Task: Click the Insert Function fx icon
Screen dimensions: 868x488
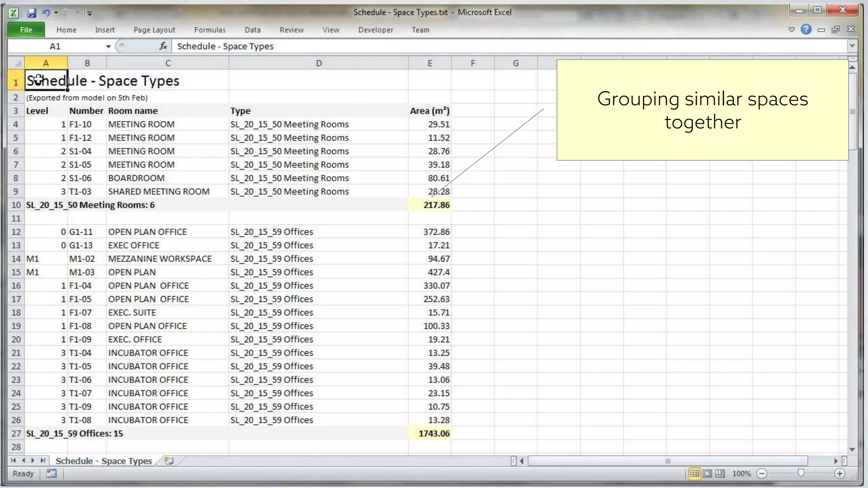Action: [x=163, y=46]
